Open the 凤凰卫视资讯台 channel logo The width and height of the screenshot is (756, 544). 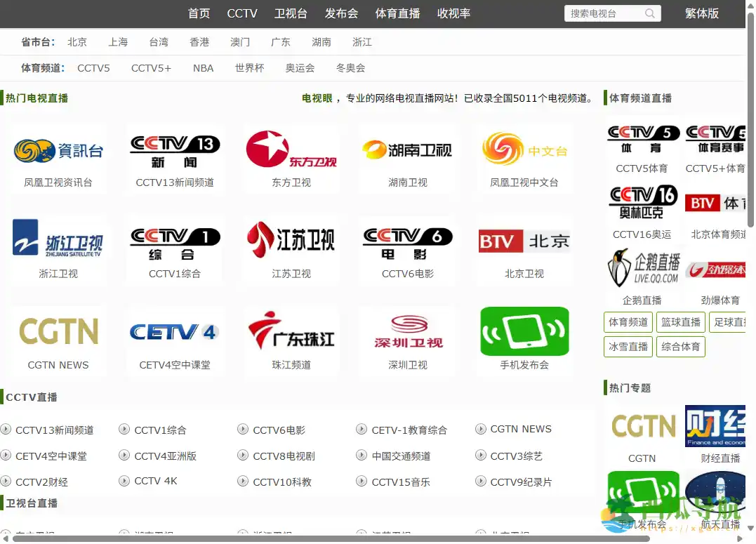click(59, 149)
